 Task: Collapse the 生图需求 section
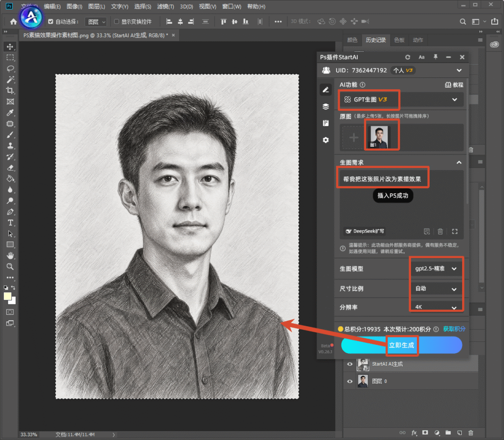pyautogui.click(x=459, y=163)
